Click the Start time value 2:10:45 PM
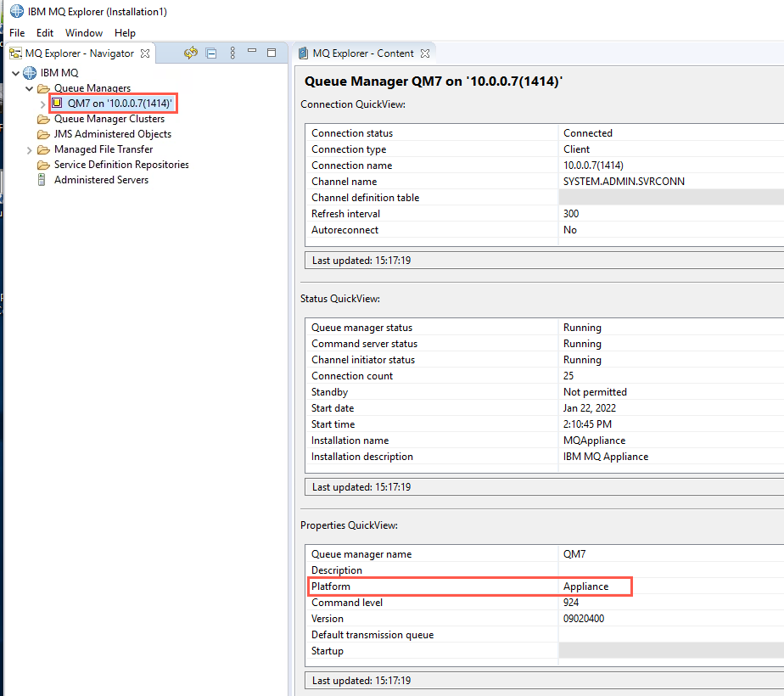 [587, 424]
